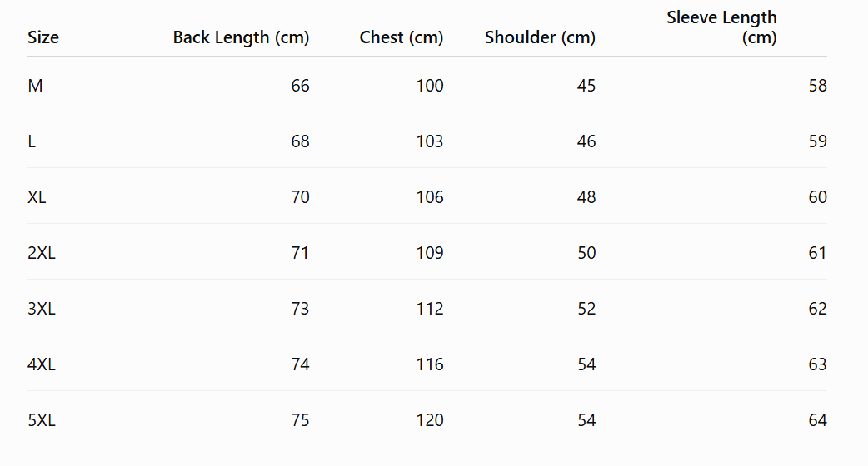This screenshot has width=868, height=466.
Task: Click the Sleeve Length (cm) column header
Action: pyautogui.click(x=721, y=27)
